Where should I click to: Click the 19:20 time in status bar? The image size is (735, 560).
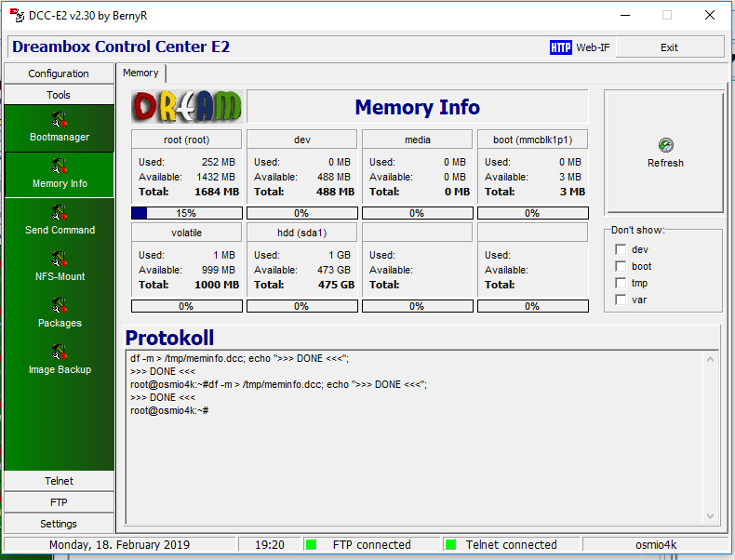coord(270,544)
